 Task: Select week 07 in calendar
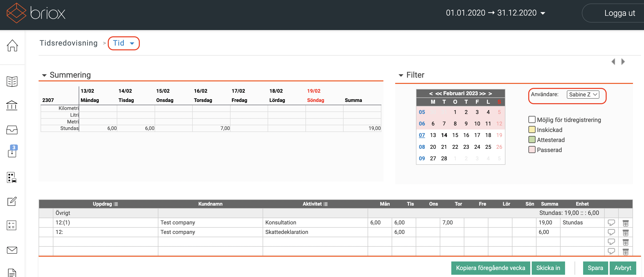422,135
